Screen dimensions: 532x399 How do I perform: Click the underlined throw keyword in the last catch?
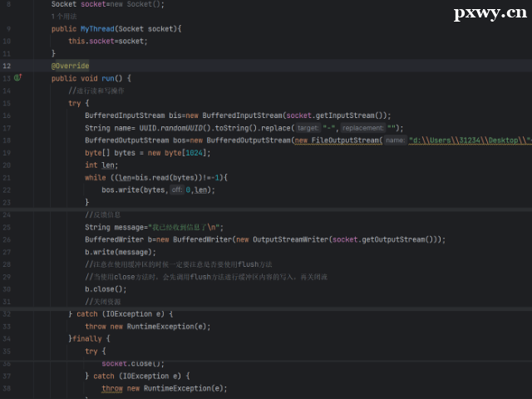pyautogui.click(x=112, y=388)
